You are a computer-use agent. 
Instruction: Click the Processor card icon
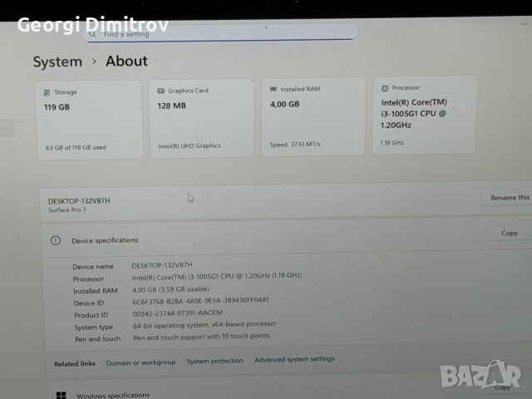(385, 88)
